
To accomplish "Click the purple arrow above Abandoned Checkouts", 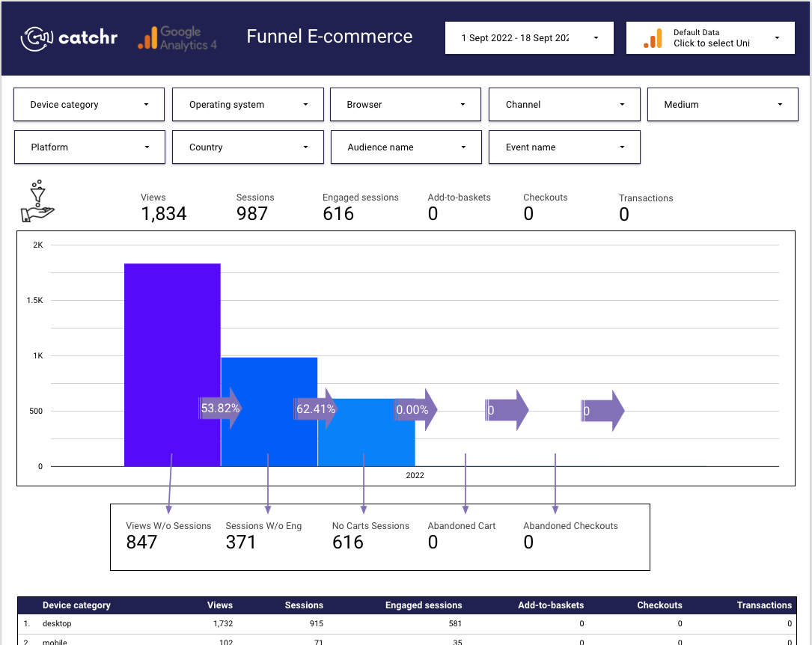I will [x=602, y=410].
